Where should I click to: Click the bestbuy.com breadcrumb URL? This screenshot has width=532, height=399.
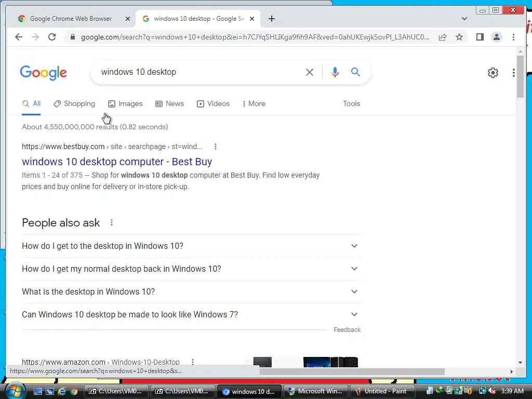tap(112, 147)
